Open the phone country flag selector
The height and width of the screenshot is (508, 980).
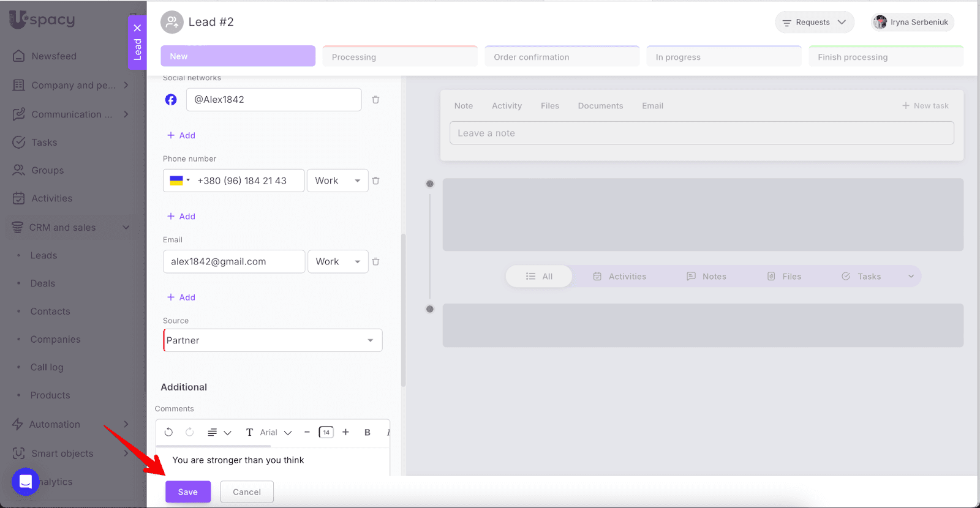coord(179,181)
